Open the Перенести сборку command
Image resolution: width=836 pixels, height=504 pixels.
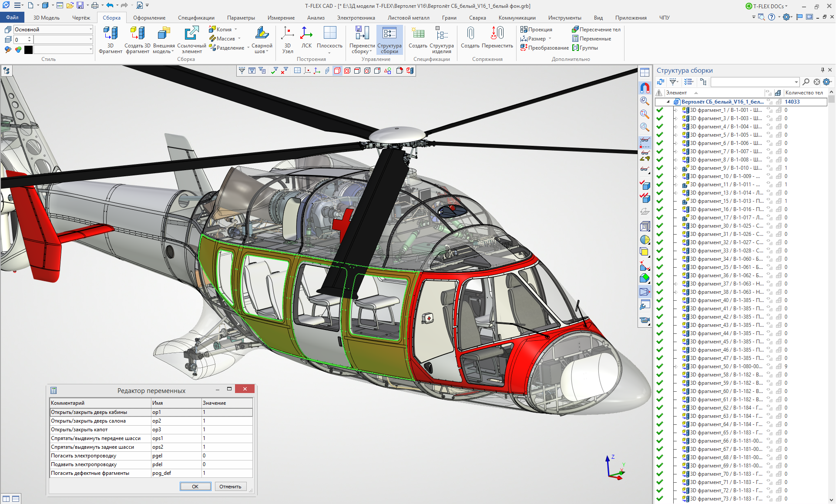(362, 40)
